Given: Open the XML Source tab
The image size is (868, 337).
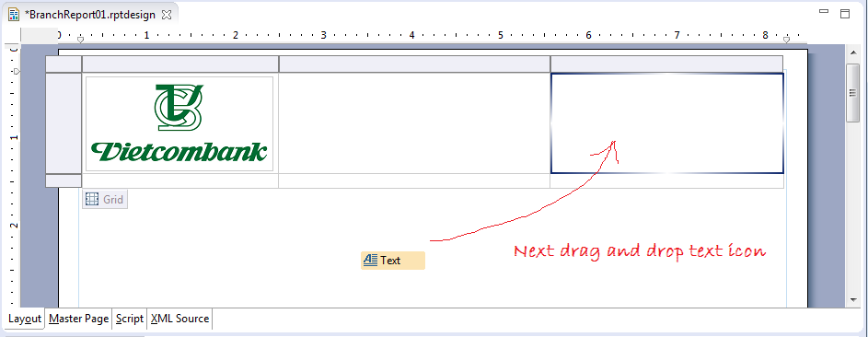Looking at the screenshot, I should click(179, 319).
